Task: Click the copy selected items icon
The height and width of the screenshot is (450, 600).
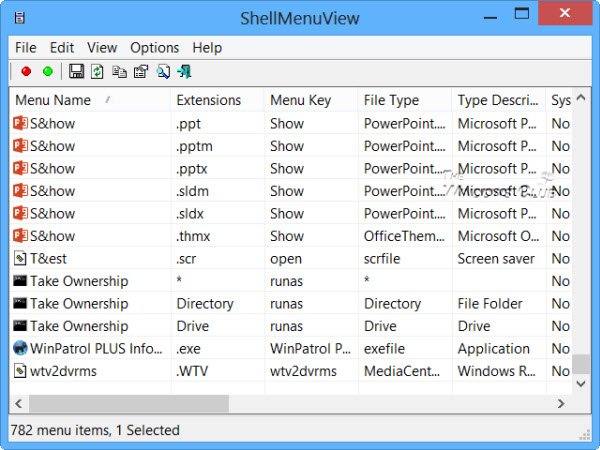Action: click(x=119, y=71)
